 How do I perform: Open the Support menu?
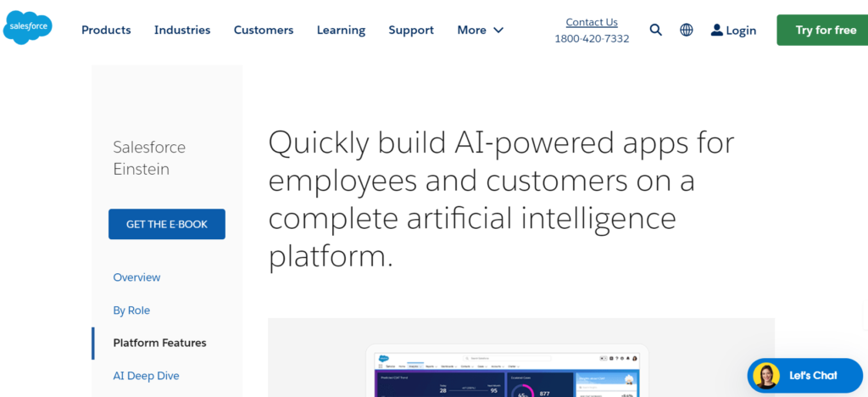pos(411,30)
